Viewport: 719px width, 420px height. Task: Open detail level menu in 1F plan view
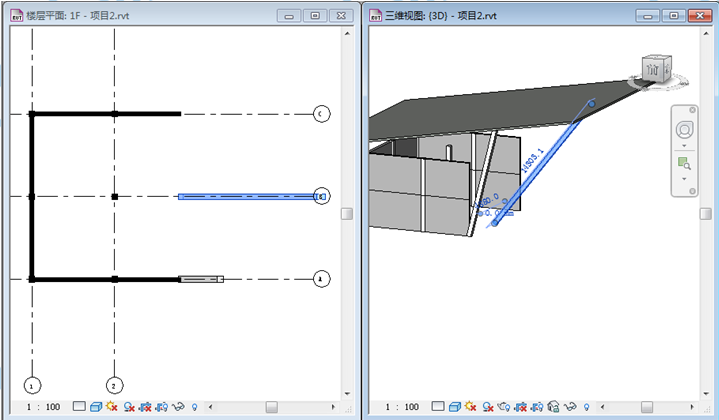[x=79, y=406]
